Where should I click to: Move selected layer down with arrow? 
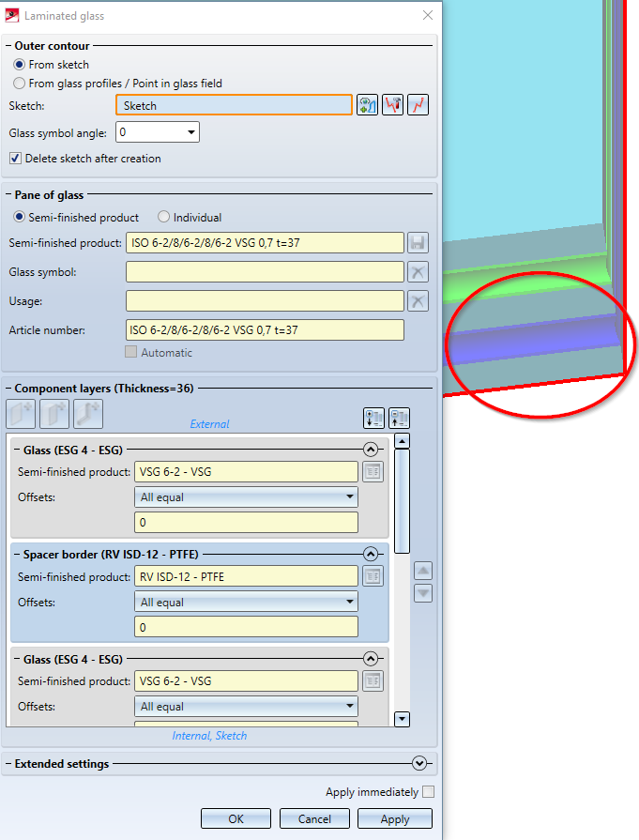(x=423, y=593)
